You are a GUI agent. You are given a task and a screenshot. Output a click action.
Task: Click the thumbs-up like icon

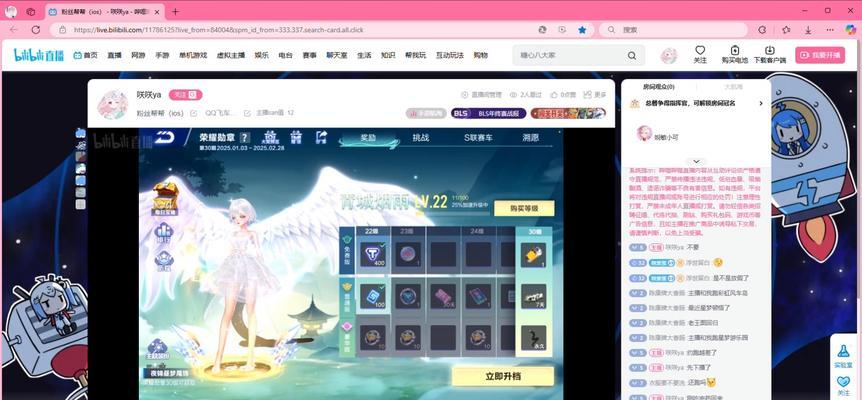click(x=555, y=95)
